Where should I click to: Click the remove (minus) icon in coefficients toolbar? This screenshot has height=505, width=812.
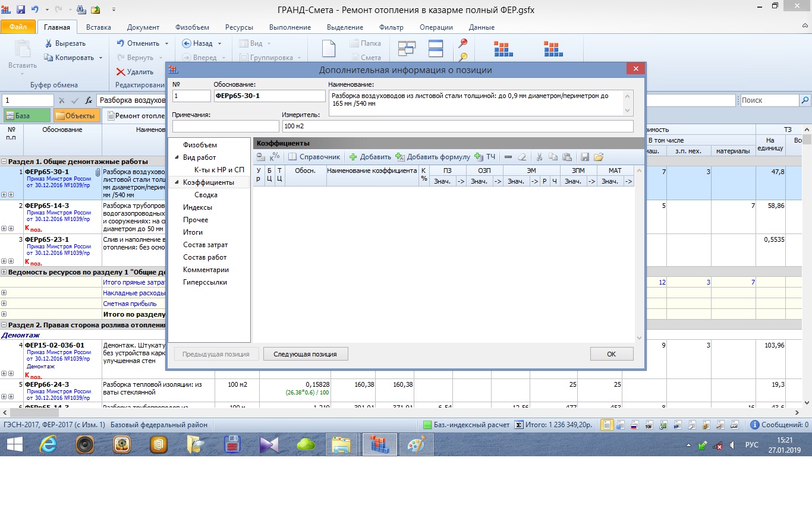[508, 157]
